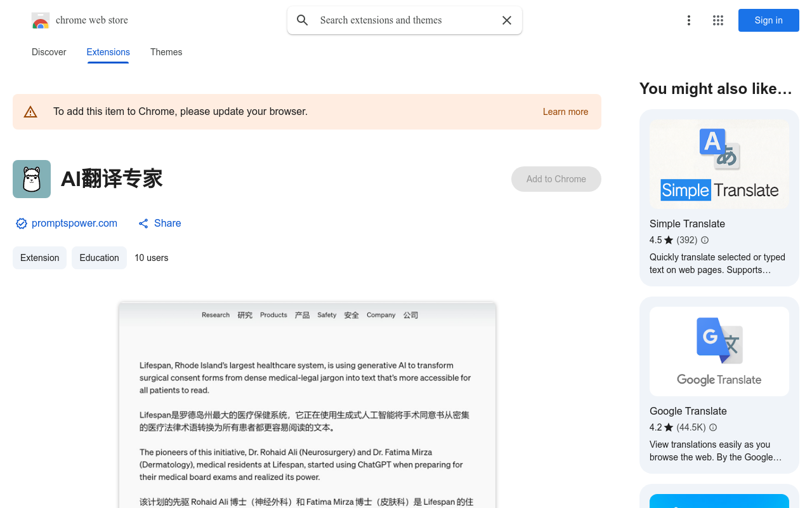
Task: Click the star icon in Google Translate rating
Action: click(x=669, y=427)
